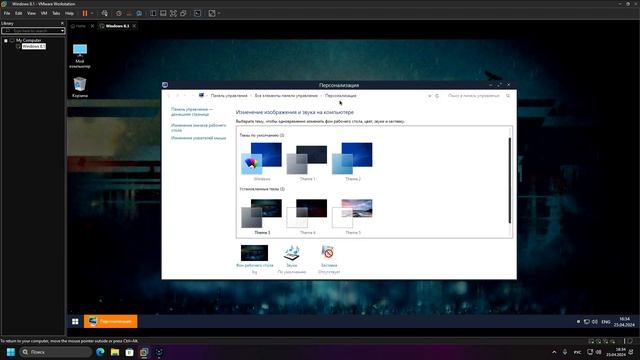Click the theme list vertical scrollbar
This screenshot has width=640, height=360.
click(x=509, y=180)
